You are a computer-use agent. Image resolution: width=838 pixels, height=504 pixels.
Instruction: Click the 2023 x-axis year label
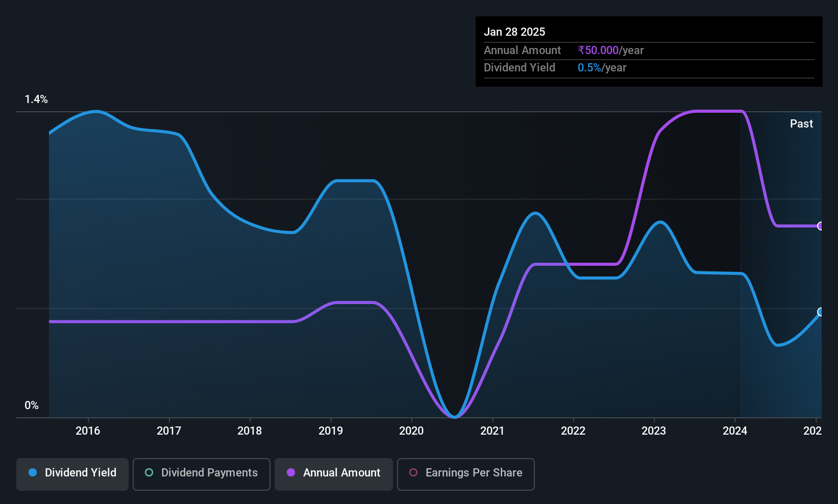click(654, 431)
